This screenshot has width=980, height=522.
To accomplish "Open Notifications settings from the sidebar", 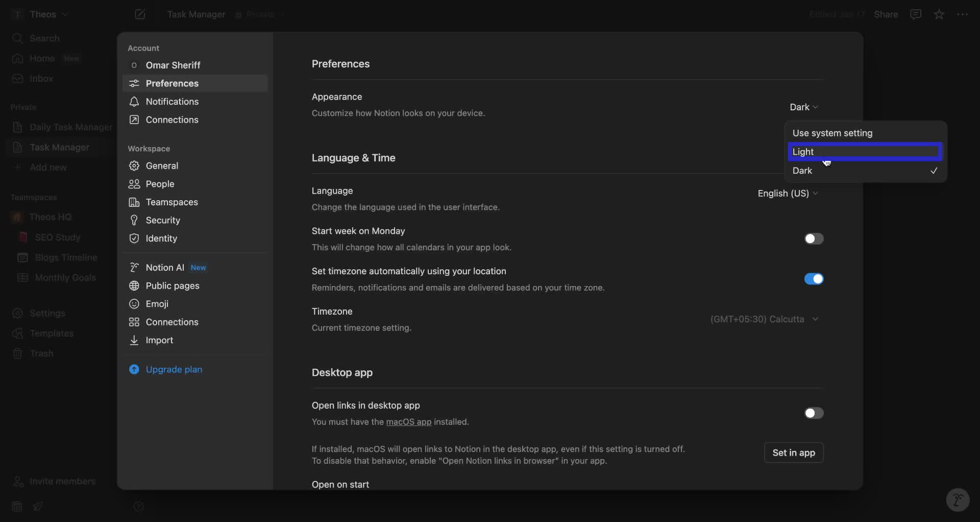I will [x=172, y=102].
